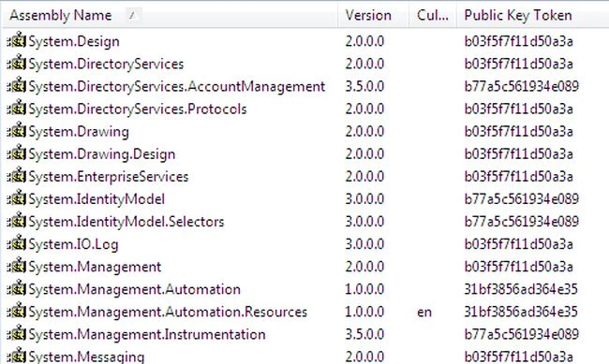Image resolution: width=609 pixels, height=364 pixels.
Task: Click the System.IdentityModel.Selectors assembly icon
Action: pyautogui.click(x=17, y=221)
